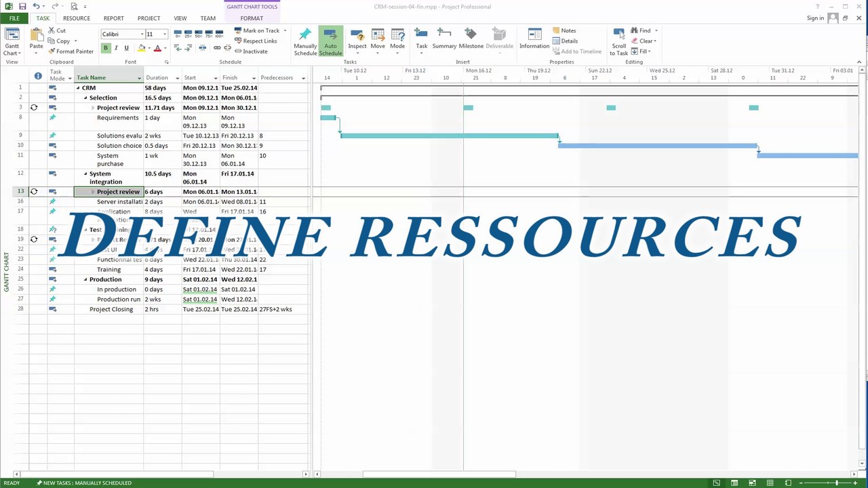
Task: Unlink the selected tasks
Action: click(227, 48)
